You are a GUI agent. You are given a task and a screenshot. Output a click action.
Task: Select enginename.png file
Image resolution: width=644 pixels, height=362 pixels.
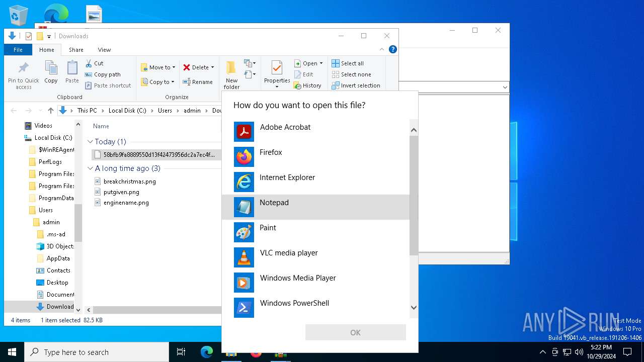click(x=121, y=203)
